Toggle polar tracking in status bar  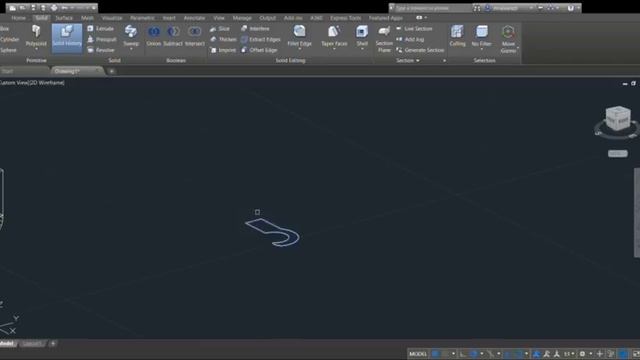[x=473, y=354]
